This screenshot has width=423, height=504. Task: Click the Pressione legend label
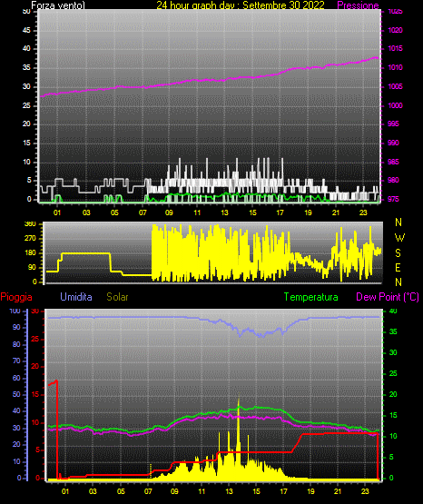[x=358, y=5]
